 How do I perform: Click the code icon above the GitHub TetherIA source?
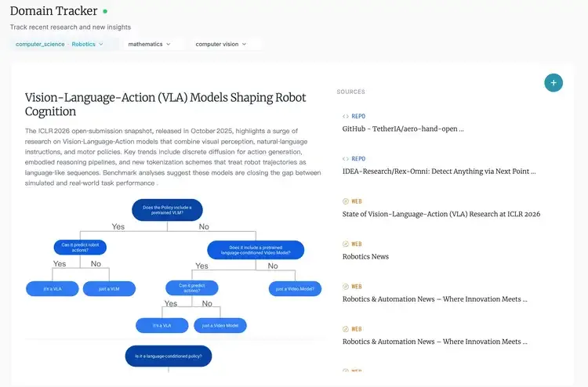[x=346, y=116]
